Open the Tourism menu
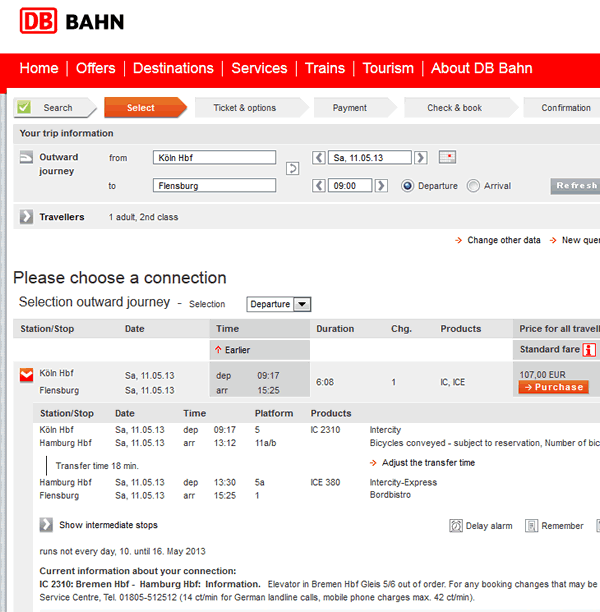The width and height of the screenshot is (600, 612). click(388, 68)
